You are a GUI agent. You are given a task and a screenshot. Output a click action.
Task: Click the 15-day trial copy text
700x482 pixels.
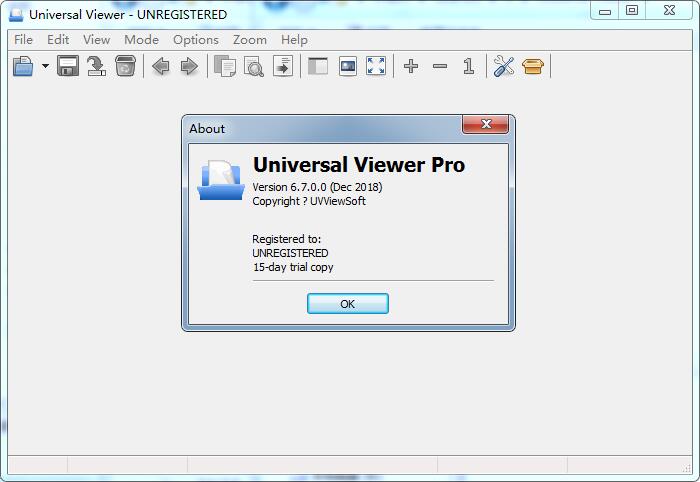pos(293,267)
